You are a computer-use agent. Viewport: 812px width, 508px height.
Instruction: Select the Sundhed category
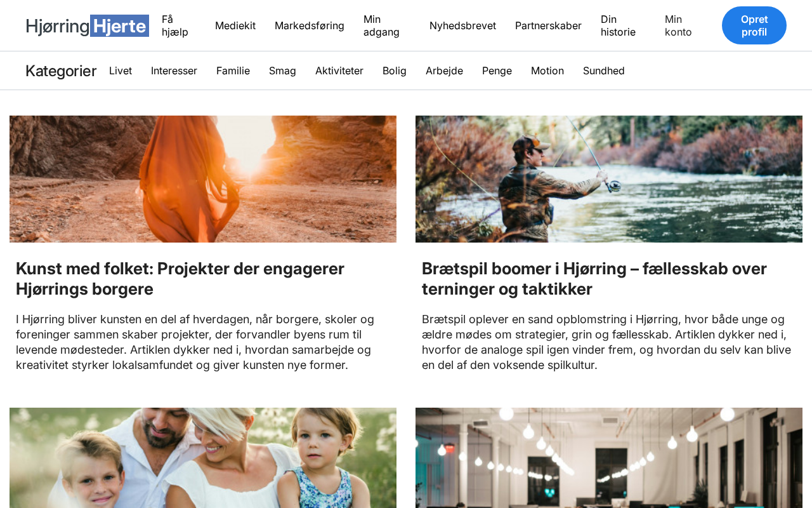click(604, 70)
